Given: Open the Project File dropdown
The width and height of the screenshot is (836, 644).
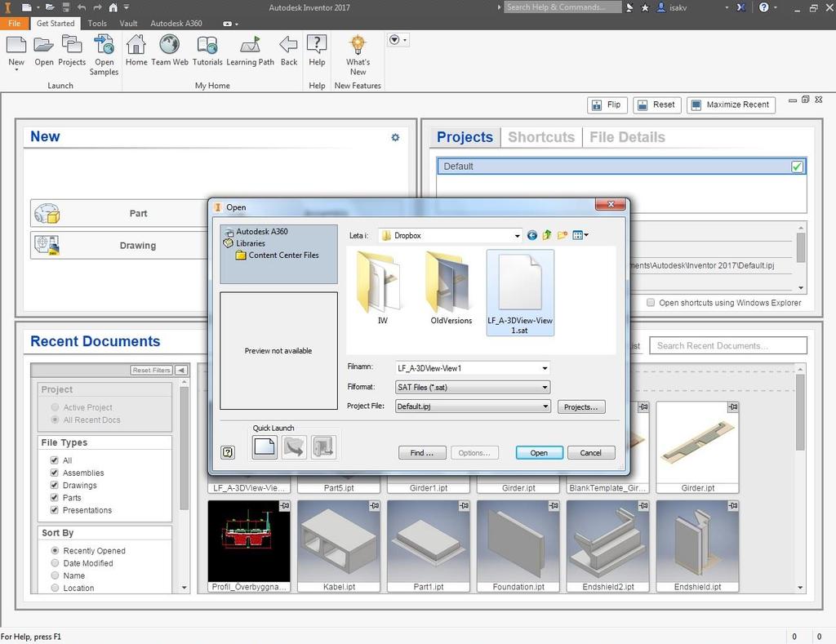Looking at the screenshot, I should (545, 406).
